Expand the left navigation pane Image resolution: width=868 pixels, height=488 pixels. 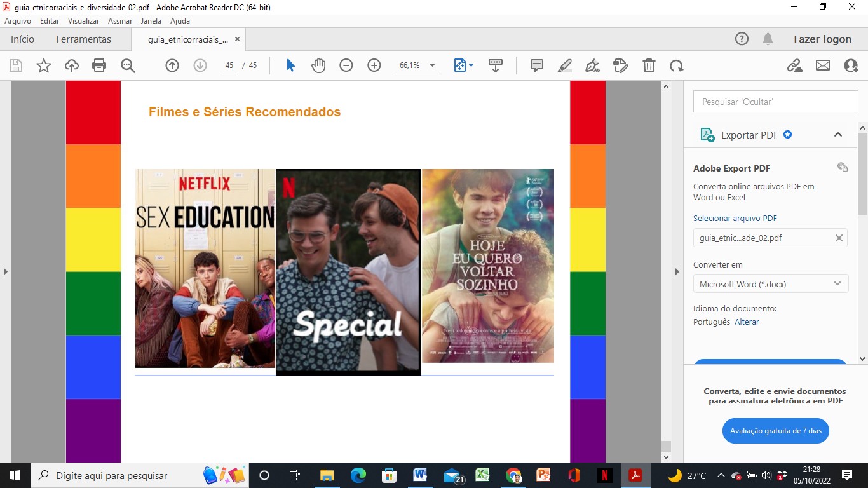pyautogui.click(x=6, y=271)
